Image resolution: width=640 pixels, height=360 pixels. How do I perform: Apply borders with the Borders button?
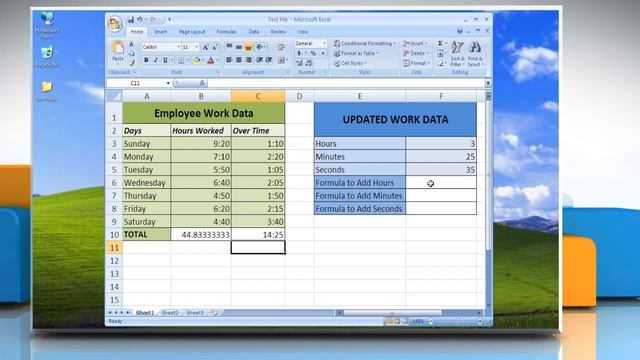[181, 60]
